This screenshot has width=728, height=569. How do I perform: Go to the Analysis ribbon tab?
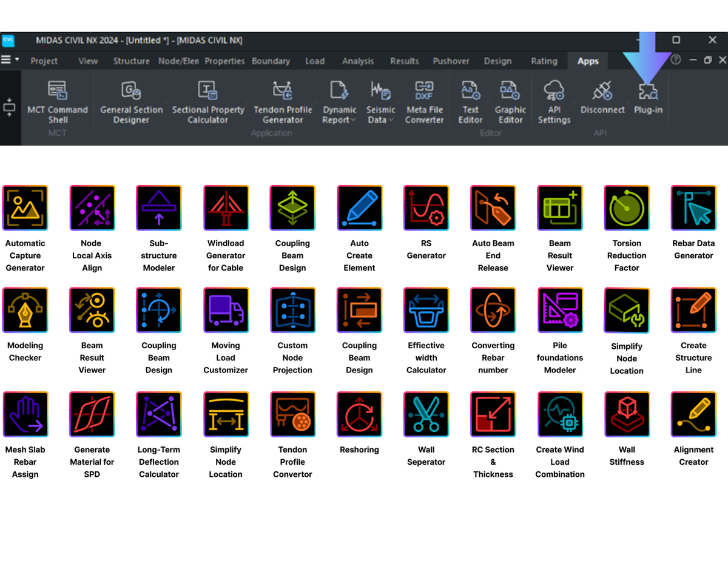point(358,61)
